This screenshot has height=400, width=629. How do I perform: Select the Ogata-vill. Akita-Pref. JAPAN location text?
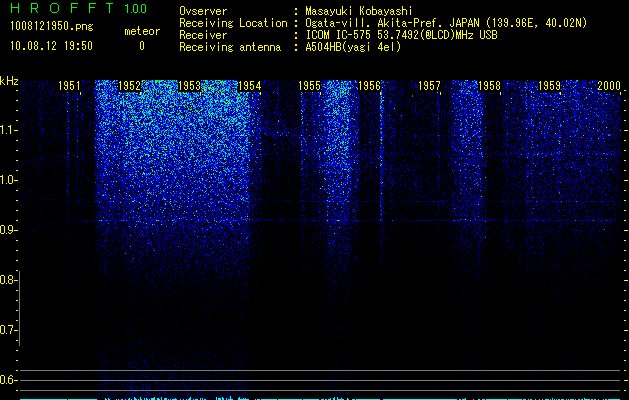pos(446,23)
